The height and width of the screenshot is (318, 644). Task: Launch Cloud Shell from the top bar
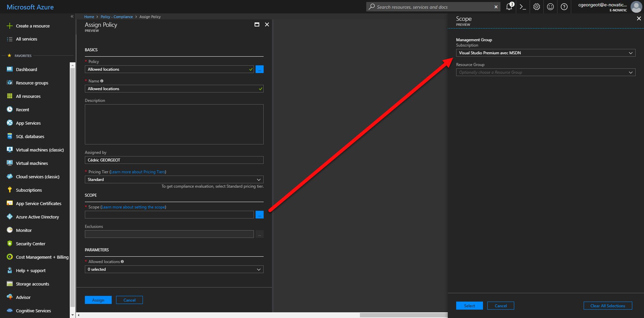(523, 7)
